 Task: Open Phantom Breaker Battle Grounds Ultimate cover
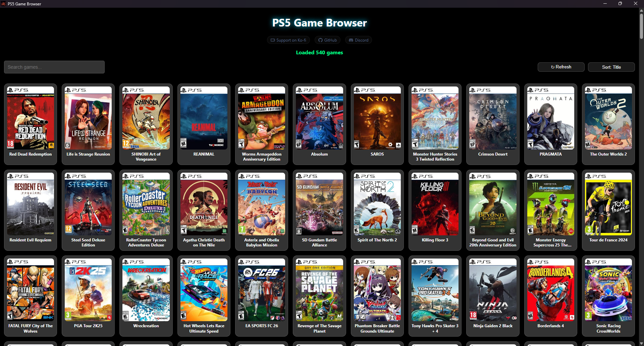pyautogui.click(x=377, y=290)
